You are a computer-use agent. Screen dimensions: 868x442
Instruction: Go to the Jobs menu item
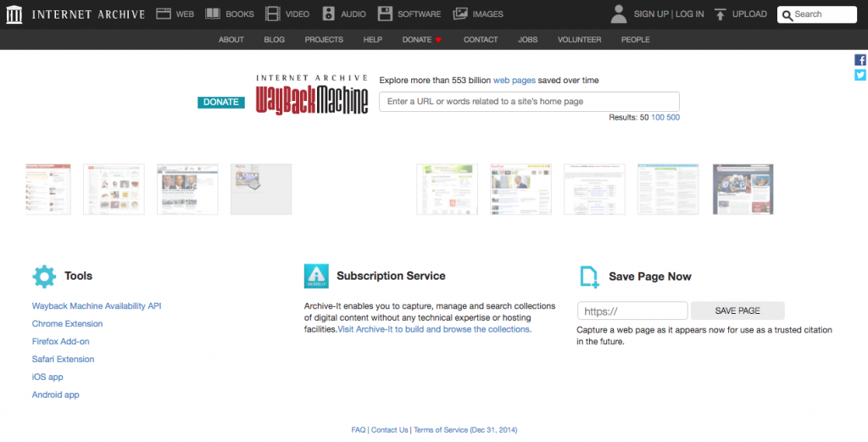[x=527, y=40]
